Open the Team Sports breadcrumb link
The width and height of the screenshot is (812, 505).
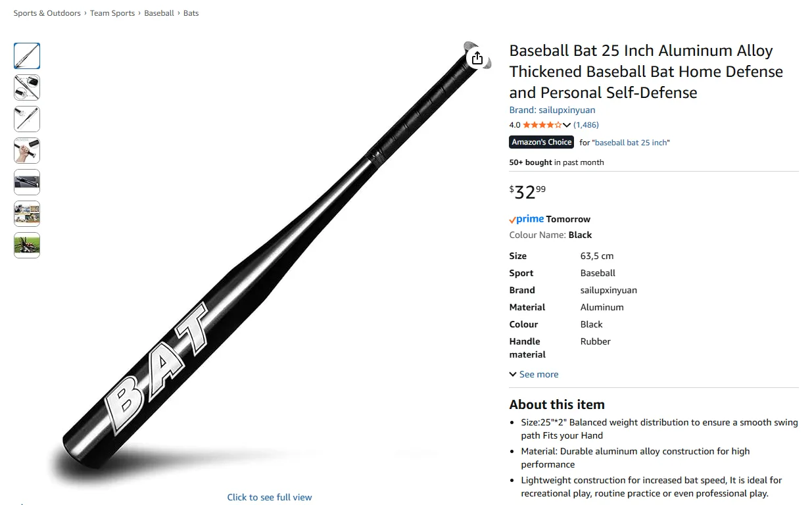[112, 12]
